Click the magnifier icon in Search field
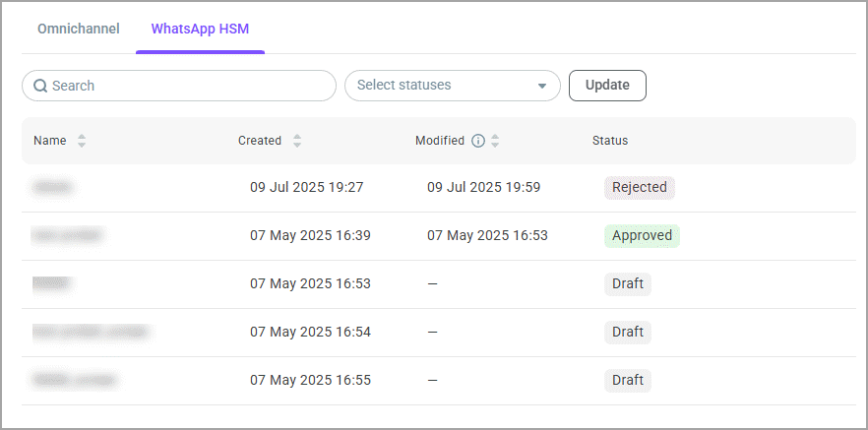868x430 pixels. (x=40, y=86)
